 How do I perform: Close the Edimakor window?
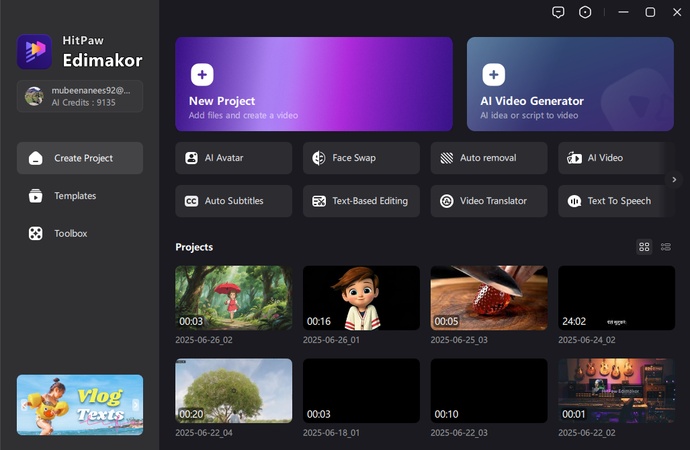click(x=677, y=12)
